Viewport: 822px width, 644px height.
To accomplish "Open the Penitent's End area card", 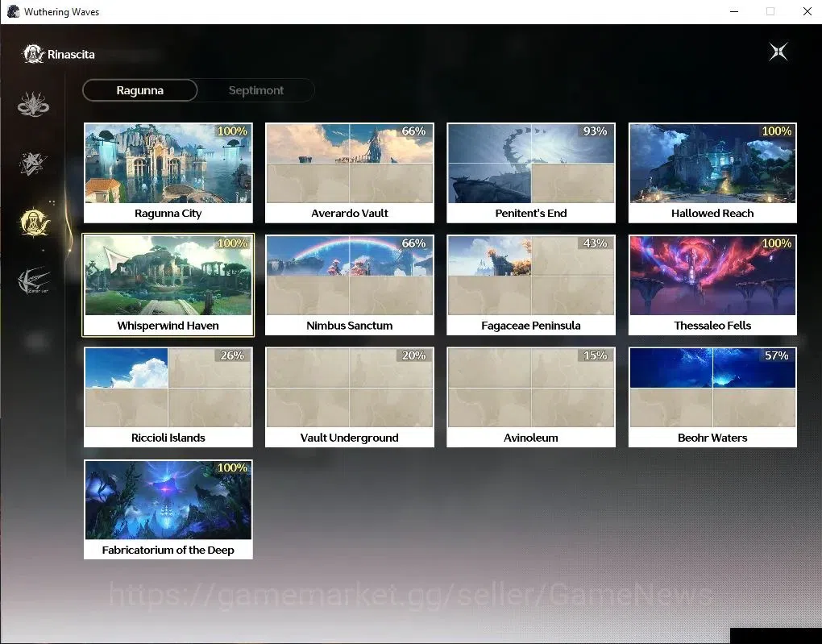I will (x=531, y=173).
